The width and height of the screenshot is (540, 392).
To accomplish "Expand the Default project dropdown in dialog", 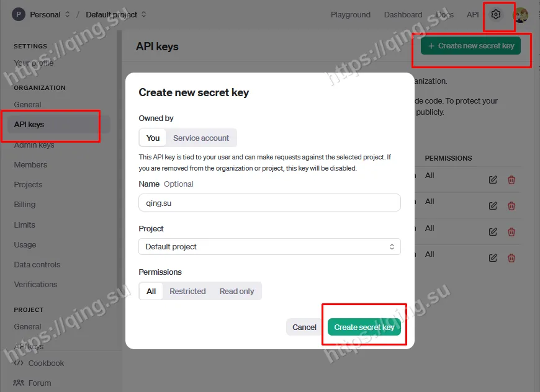I will pos(269,246).
